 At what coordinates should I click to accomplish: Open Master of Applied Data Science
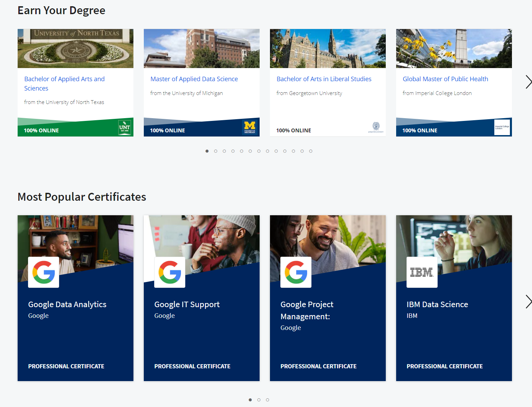pyautogui.click(x=194, y=79)
